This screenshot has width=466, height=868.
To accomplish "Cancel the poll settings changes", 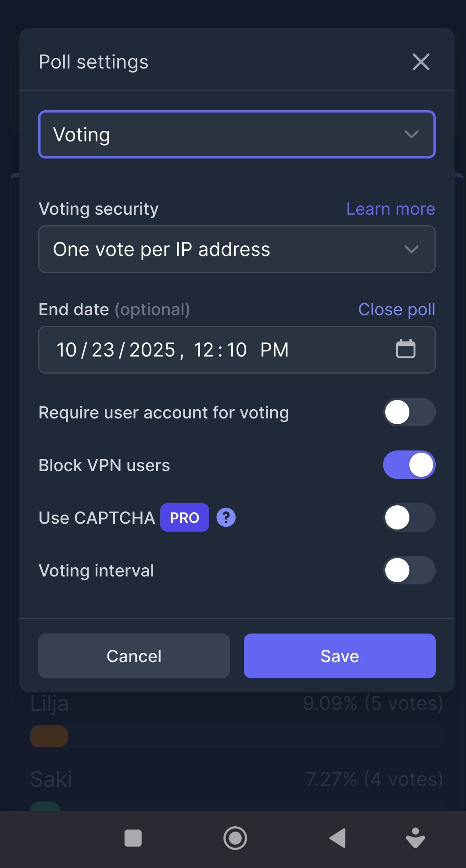I will coord(134,656).
